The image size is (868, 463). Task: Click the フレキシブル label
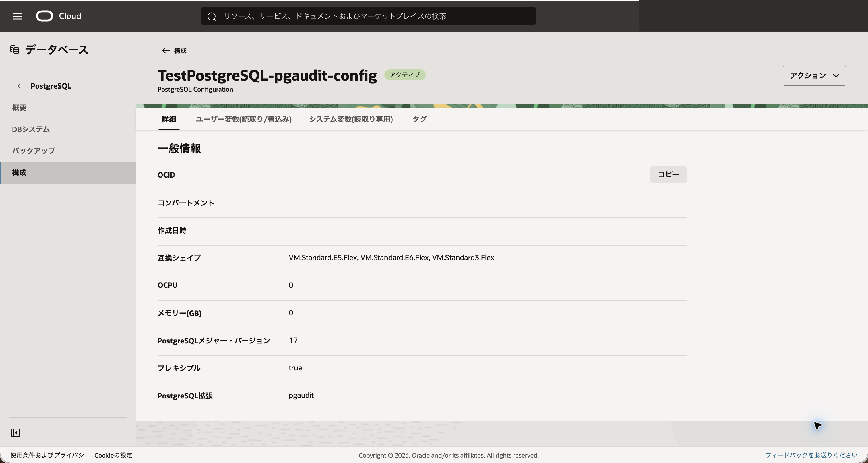pyautogui.click(x=179, y=368)
